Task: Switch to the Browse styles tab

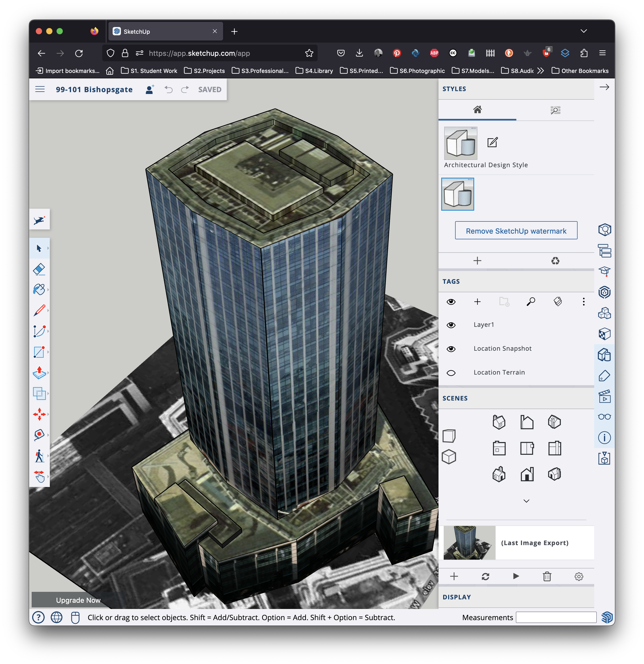Action: [x=555, y=110]
